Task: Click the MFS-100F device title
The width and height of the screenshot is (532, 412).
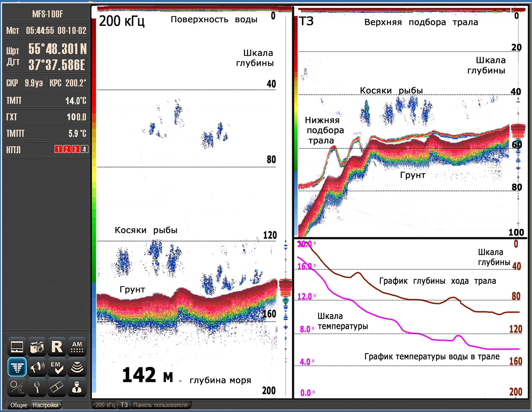Action: [48, 14]
